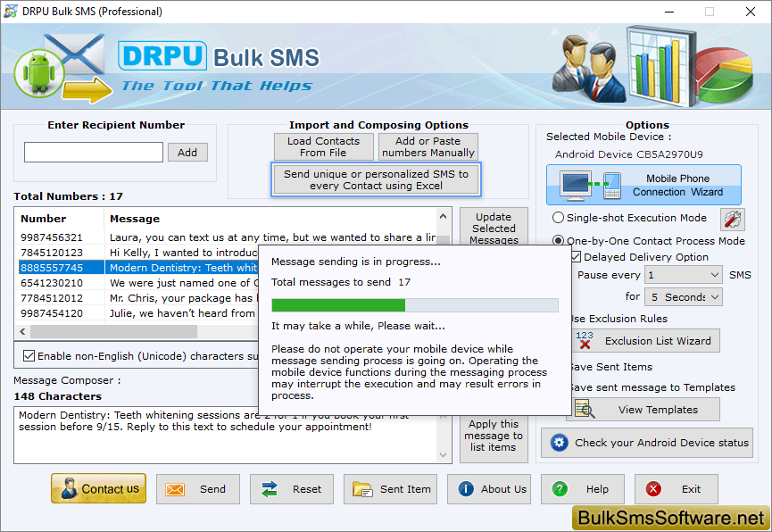The width and height of the screenshot is (772, 532).
Task: Open the Mobile Phone Connection Wizard
Action: (x=643, y=185)
